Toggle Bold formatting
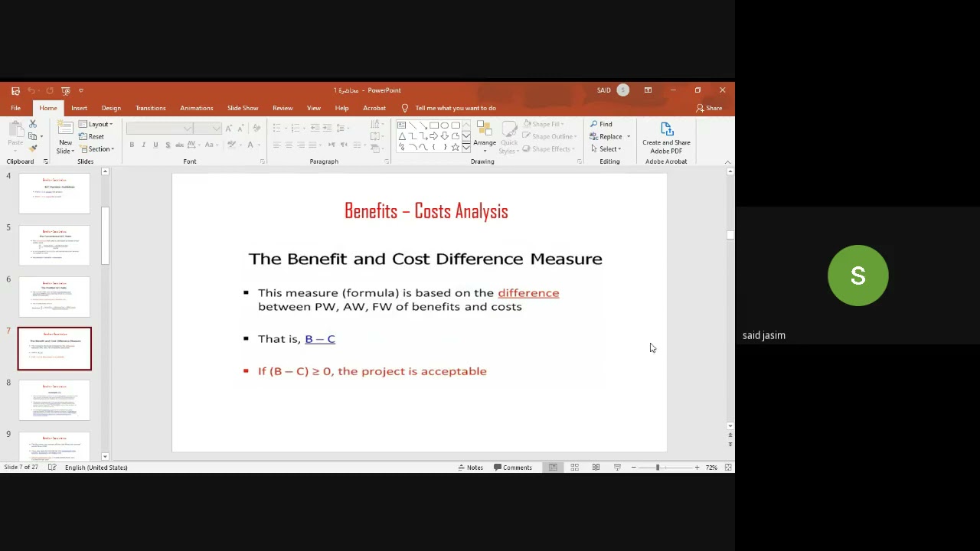Image resolution: width=980 pixels, height=551 pixels. [132, 145]
